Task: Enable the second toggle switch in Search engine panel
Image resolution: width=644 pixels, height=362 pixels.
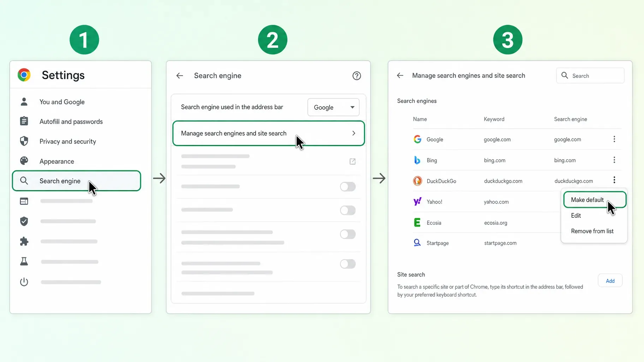Action: point(348,210)
